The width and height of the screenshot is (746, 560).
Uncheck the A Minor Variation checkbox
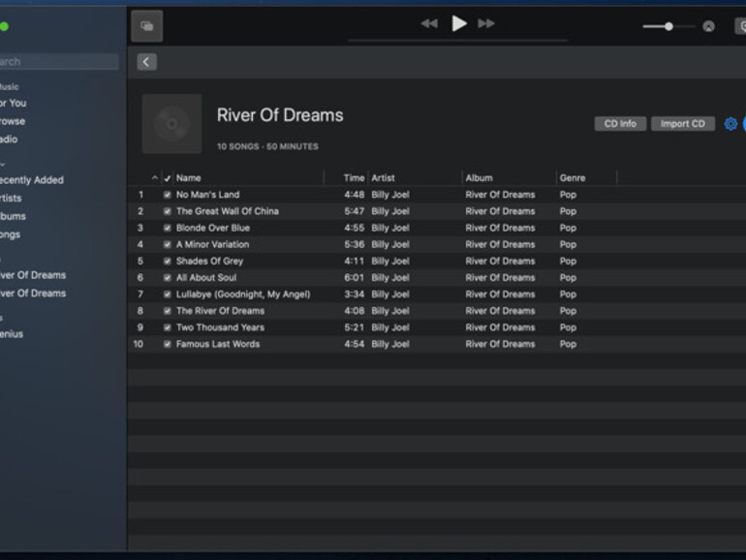pyautogui.click(x=167, y=244)
